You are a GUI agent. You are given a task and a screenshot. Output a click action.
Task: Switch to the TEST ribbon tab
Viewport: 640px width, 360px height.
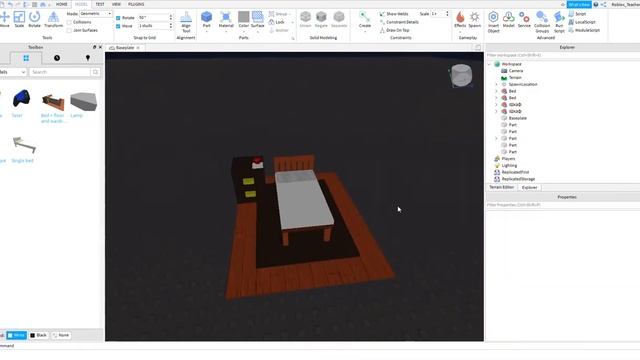(100, 4)
